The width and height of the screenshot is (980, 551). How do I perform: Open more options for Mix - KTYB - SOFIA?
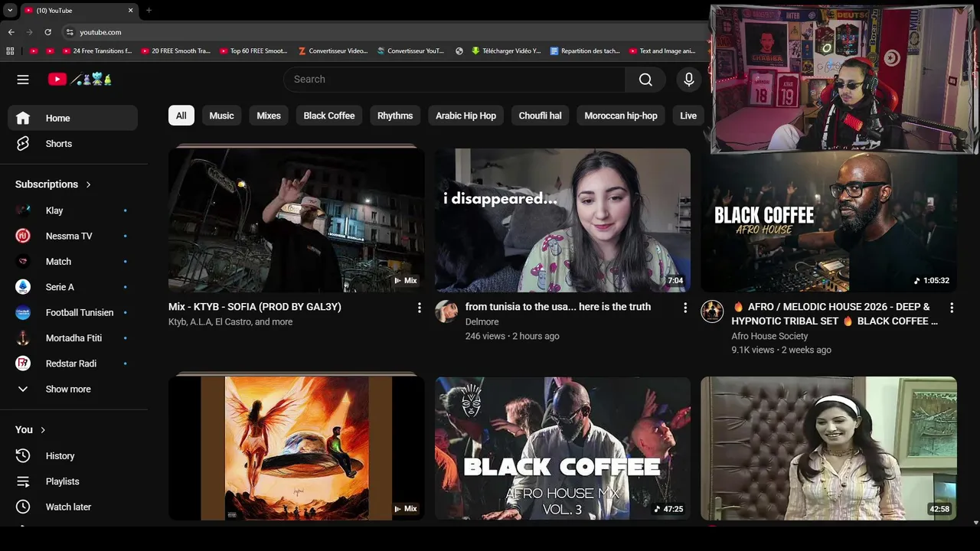click(419, 308)
